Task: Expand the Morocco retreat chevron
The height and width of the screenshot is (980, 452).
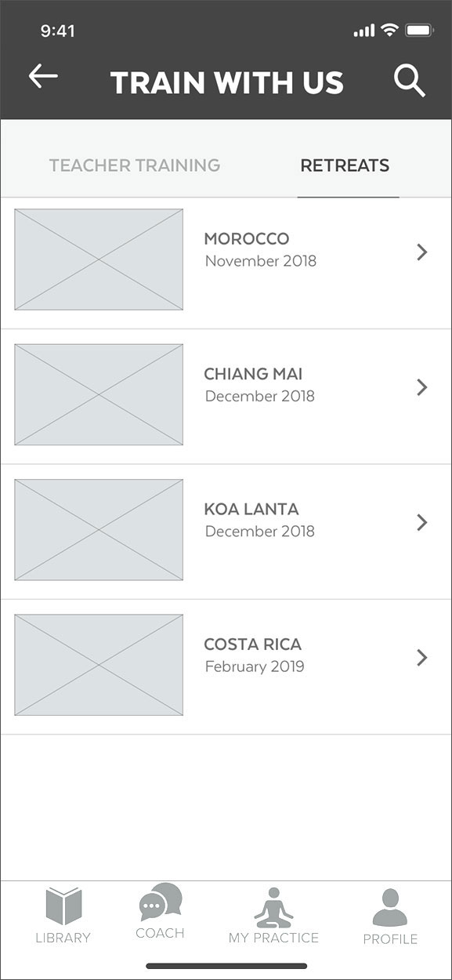Action: point(422,252)
